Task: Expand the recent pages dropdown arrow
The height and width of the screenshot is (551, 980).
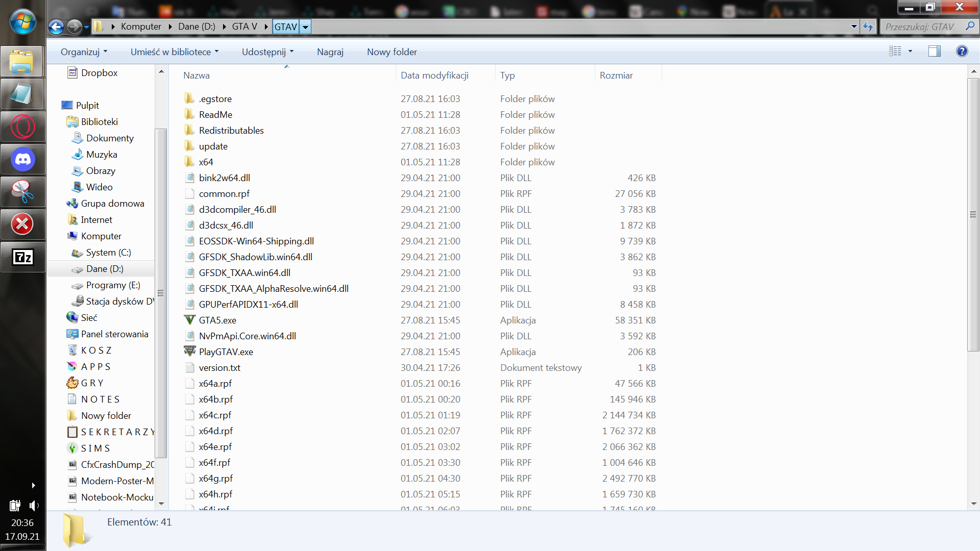Action: 86,27
